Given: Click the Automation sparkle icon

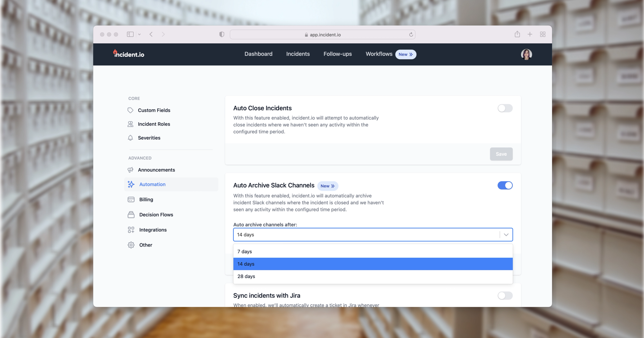Looking at the screenshot, I should pos(131,184).
